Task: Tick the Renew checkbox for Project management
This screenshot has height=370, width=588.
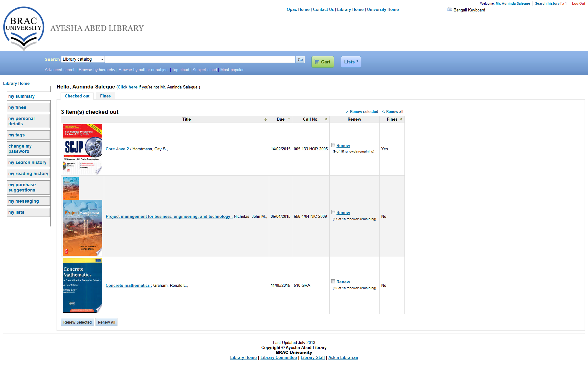Action: pyautogui.click(x=333, y=212)
